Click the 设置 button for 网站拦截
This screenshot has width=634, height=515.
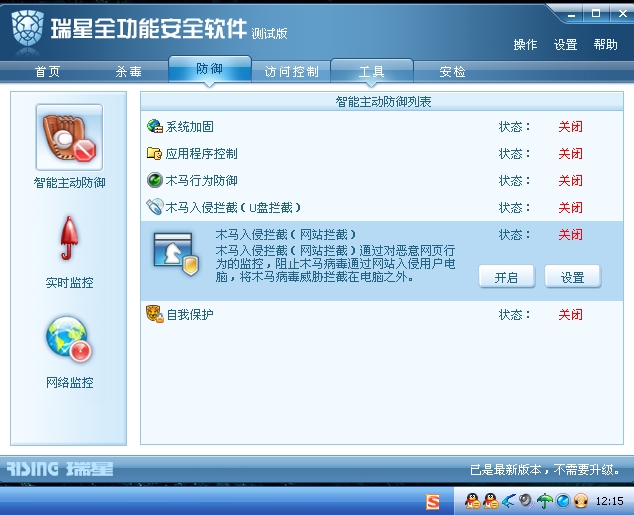(x=573, y=277)
